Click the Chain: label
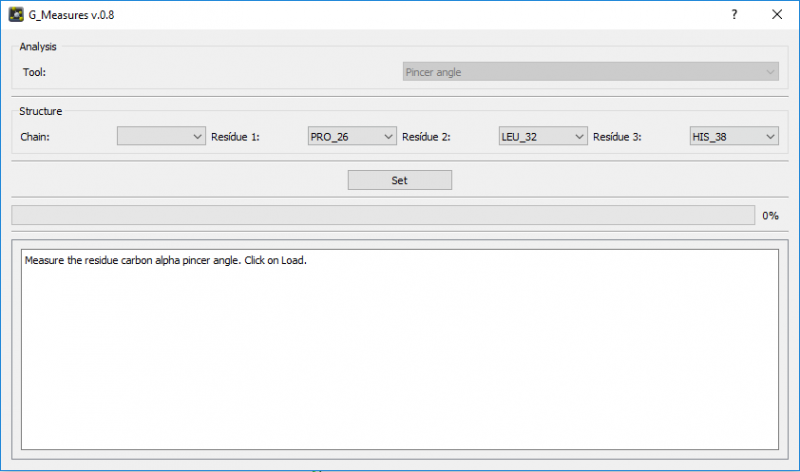This screenshot has height=472, width=800. [x=36, y=137]
